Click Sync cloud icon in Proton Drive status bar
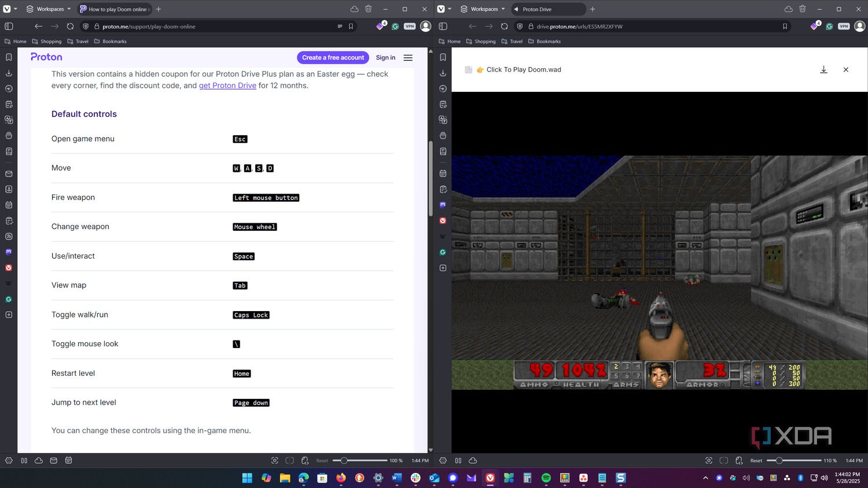868x488 pixels. tap(473, 460)
